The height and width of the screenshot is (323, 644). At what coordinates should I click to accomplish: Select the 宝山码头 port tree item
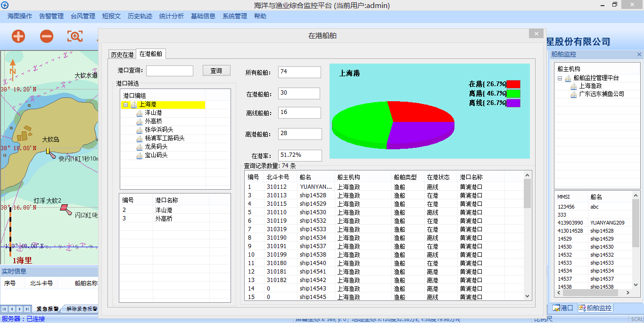pos(157,155)
